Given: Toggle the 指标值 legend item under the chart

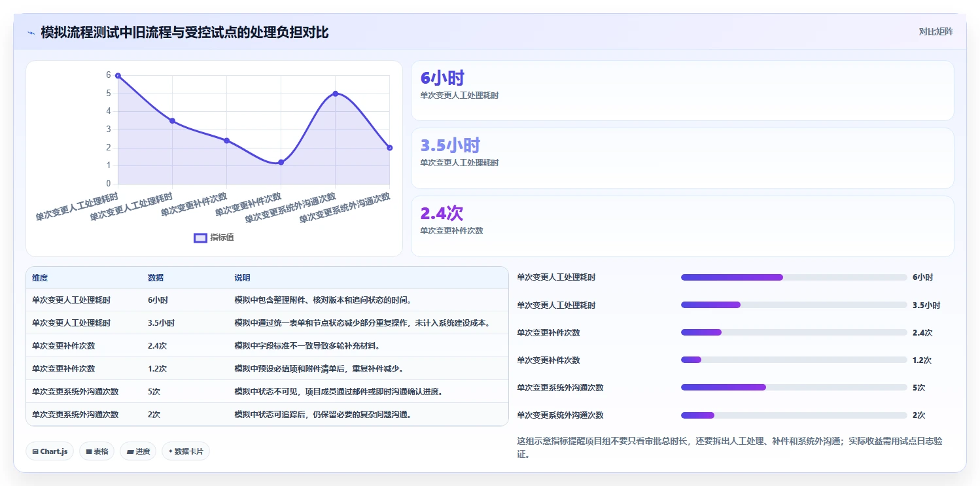Looking at the screenshot, I should (214, 237).
